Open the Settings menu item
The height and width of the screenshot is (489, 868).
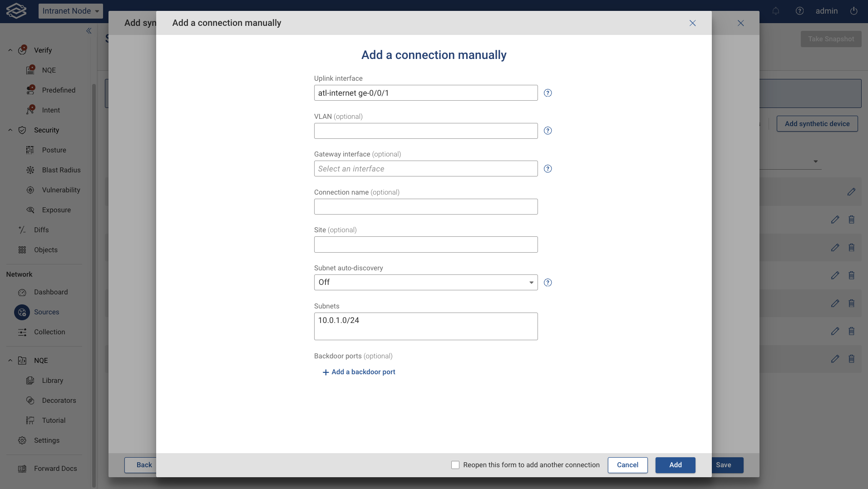pyautogui.click(x=47, y=440)
